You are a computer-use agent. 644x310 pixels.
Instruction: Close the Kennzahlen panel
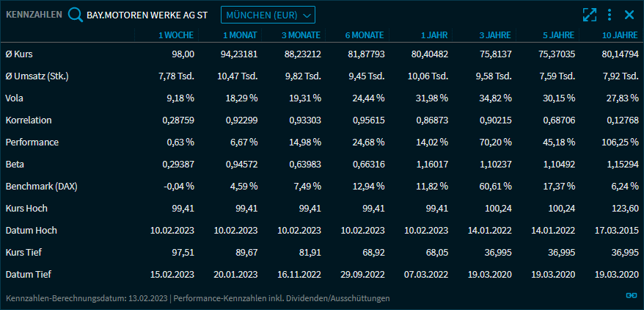pos(629,15)
